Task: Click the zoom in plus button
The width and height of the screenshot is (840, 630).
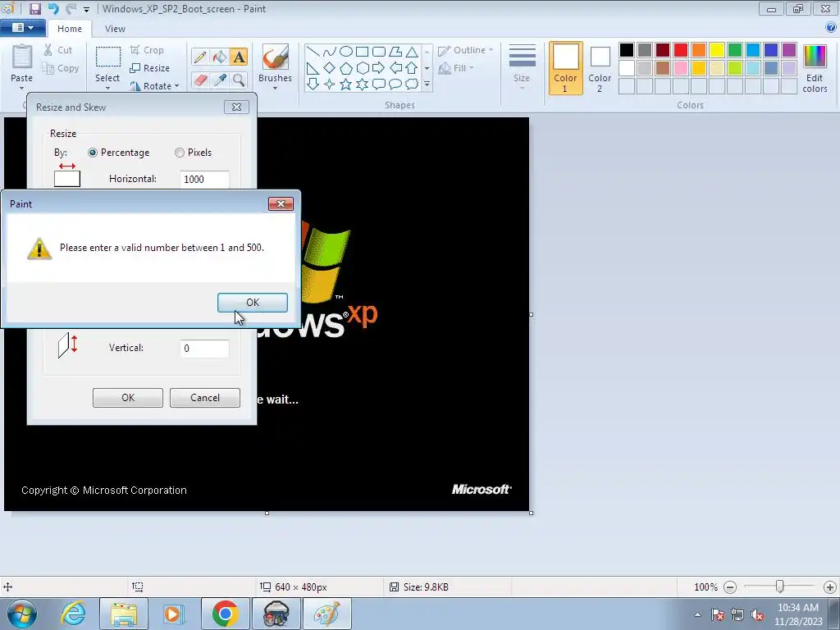Action: pyautogui.click(x=830, y=587)
